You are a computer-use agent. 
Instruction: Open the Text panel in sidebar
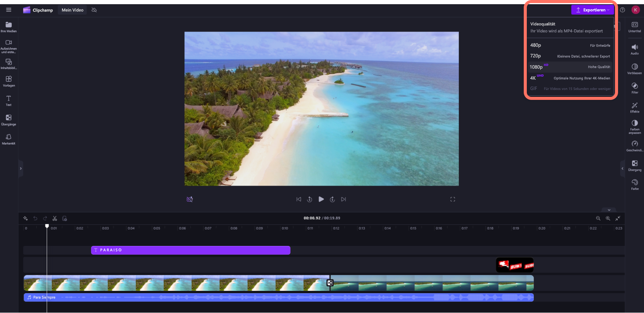pos(8,101)
